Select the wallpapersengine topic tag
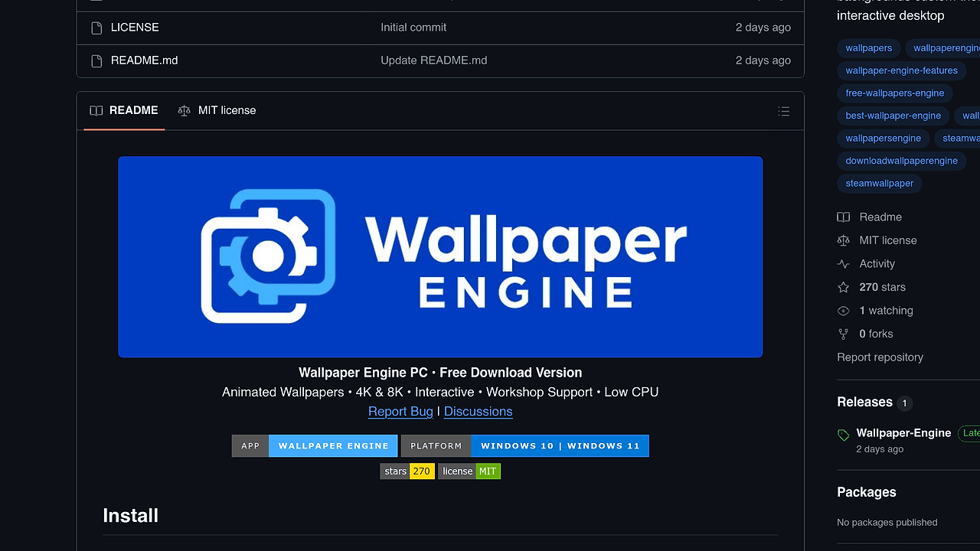Screen dimensions: 980x551 883,139
